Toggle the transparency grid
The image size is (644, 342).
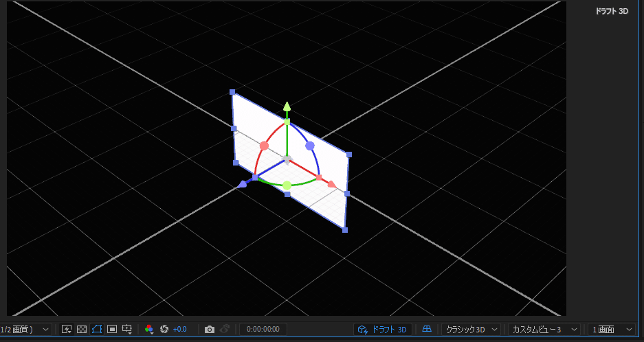tap(82, 329)
